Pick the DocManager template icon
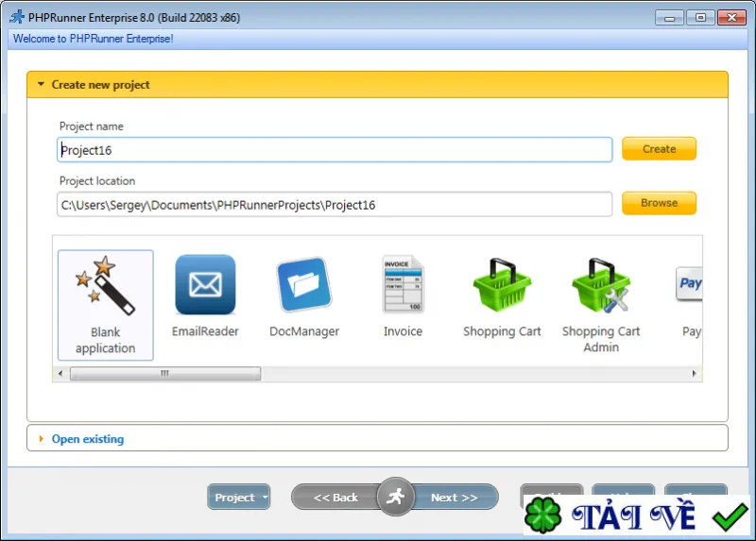 304,285
